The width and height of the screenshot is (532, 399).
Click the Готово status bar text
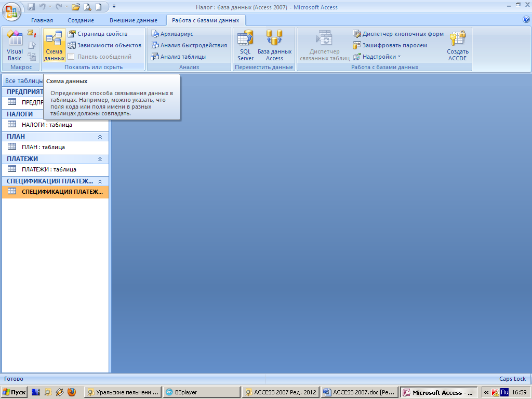tap(14, 379)
